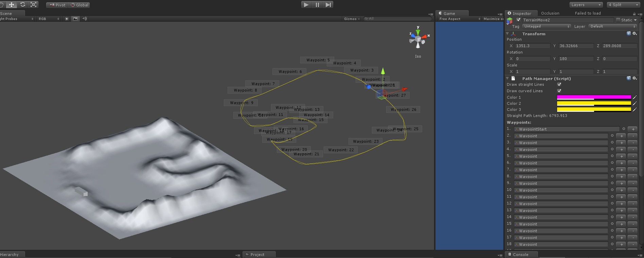Open the 4 Split layout dropdown
The image size is (644, 258).
(623, 5)
